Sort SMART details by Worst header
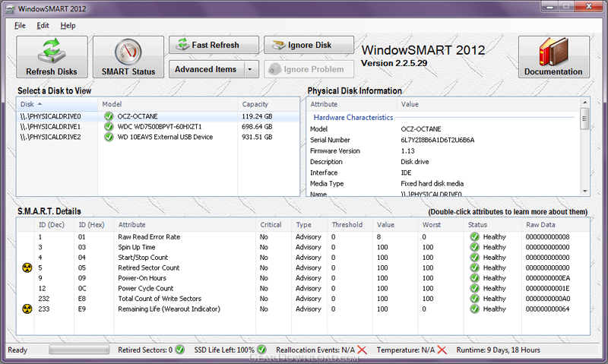 coord(441,225)
